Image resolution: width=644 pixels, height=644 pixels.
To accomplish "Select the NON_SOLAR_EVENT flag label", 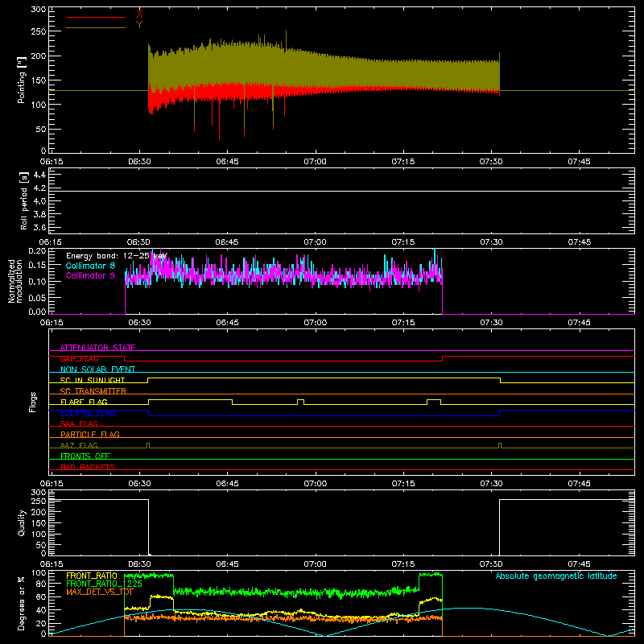I will [x=97, y=369].
